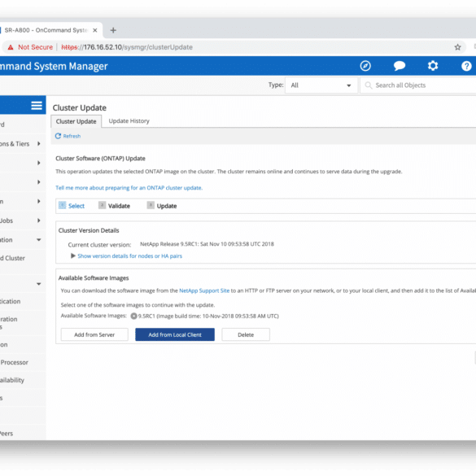Open the NetApp Support Site link
This screenshot has height=476, width=476.
coord(204,290)
